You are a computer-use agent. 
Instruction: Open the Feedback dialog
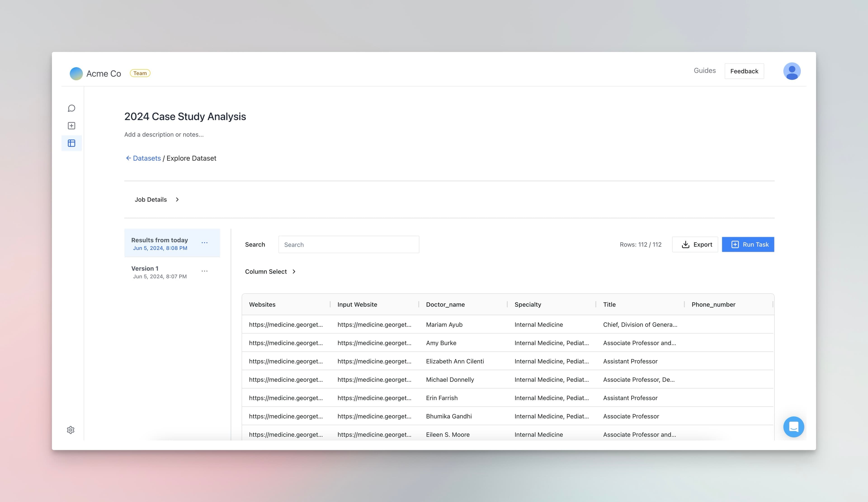pyautogui.click(x=744, y=71)
